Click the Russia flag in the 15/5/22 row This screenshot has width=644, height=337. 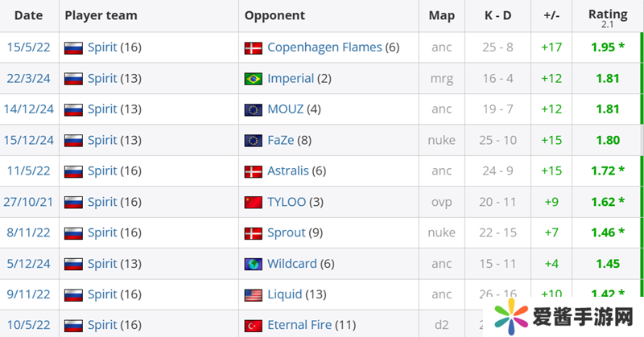point(74,48)
